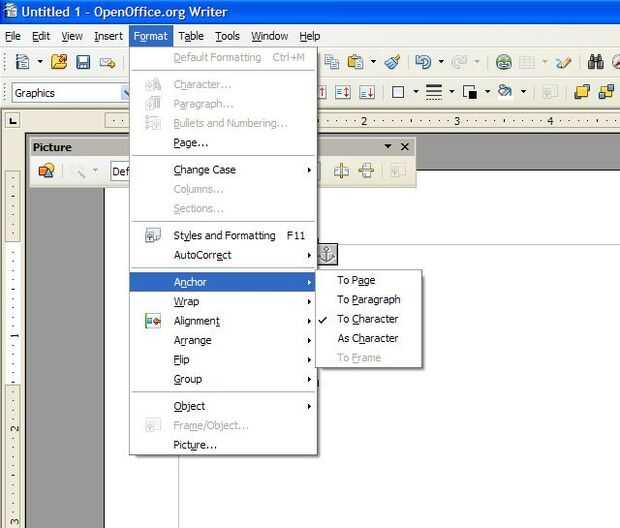The image size is (620, 528).
Task: Save the document with the floppy icon
Action: coord(83,62)
